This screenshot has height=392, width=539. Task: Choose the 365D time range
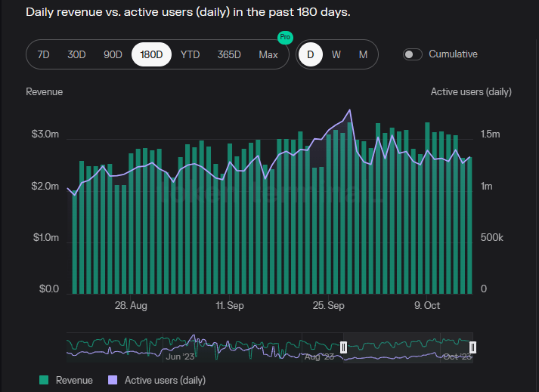point(229,54)
